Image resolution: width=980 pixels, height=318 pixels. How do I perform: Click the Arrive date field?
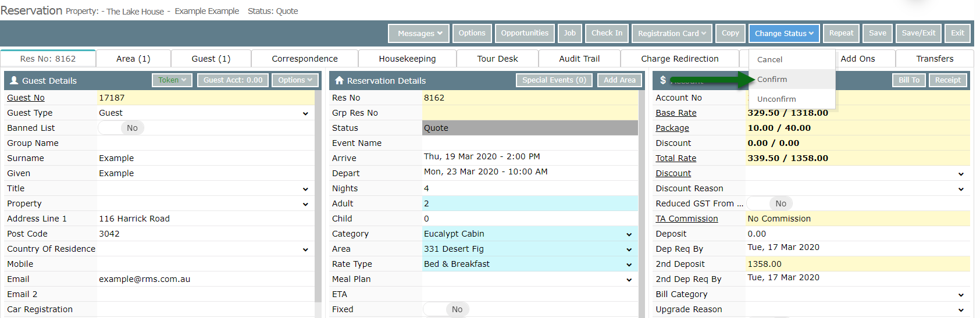[x=530, y=157]
